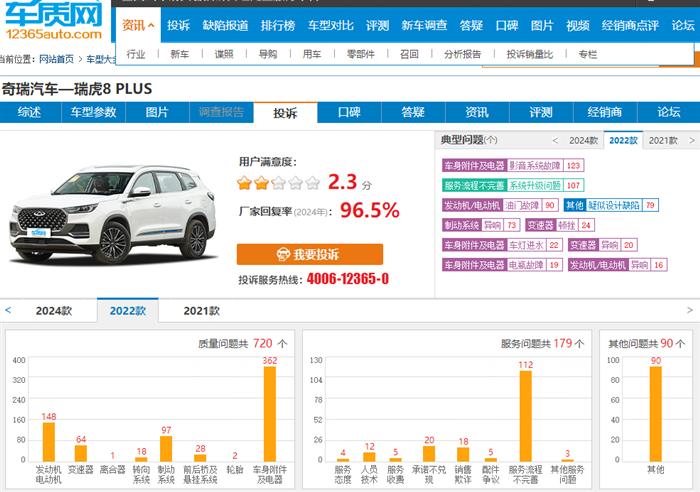The width and height of the screenshot is (700, 492).
Task: Click the orange 我要投诉 button
Action: (x=310, y=254)
